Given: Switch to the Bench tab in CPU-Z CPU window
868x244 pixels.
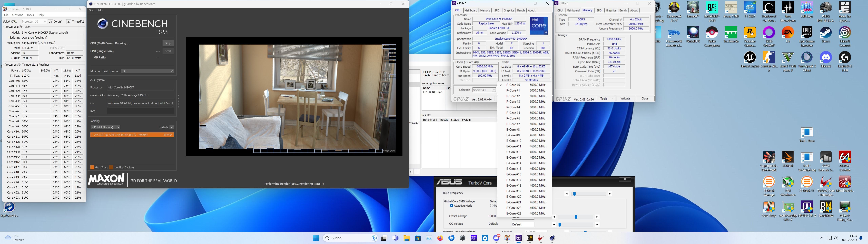Looking at the screenshot, I should (521, 11).
